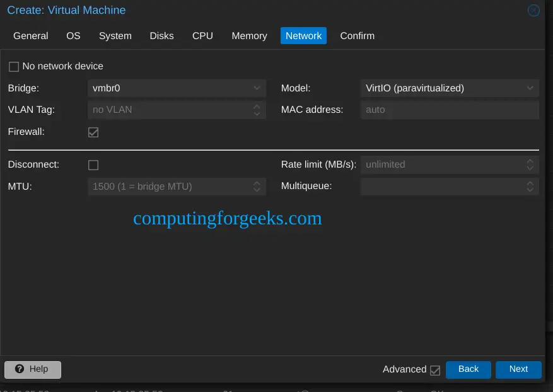This screenshot has height=392, width=553.
Task: Proceed with the Next button
Action: (518, 369)
